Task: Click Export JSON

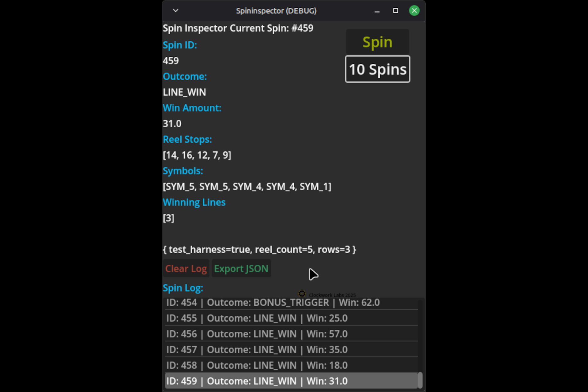Action: (x=241, y=269)
